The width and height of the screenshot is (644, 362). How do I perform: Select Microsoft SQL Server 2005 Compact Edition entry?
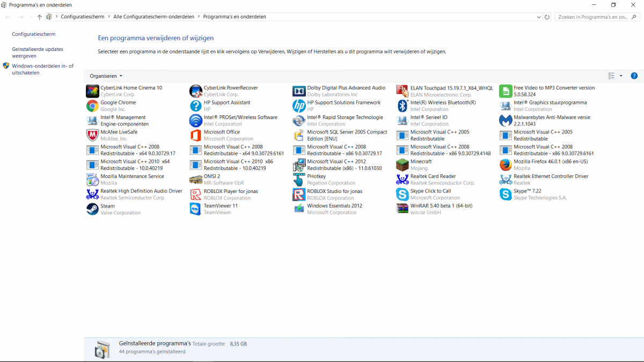[x=340, y=135]
